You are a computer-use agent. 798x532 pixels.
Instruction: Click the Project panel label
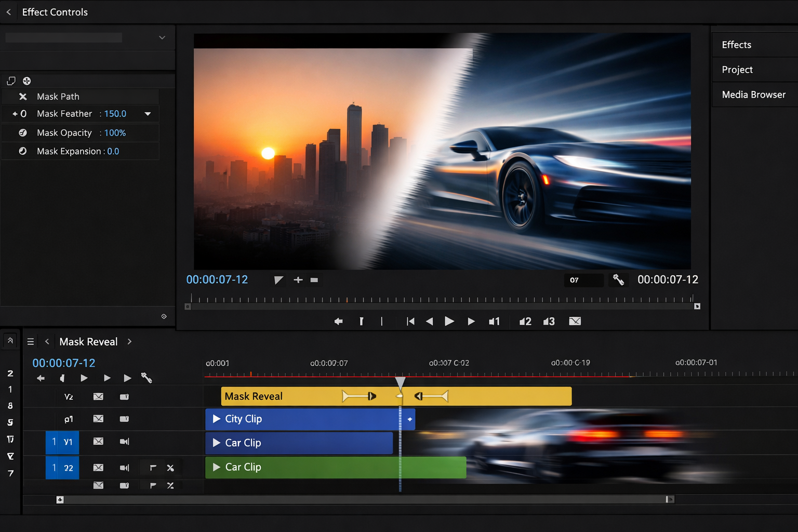(x=737, y=69)
